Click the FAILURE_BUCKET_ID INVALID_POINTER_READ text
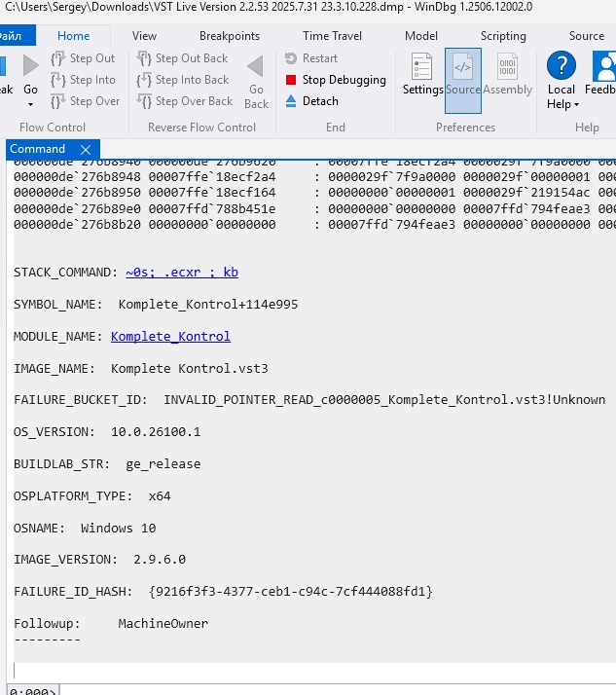The height and width of the screenshot is (695, 616). pyautogui.click(x=384, y=400)
